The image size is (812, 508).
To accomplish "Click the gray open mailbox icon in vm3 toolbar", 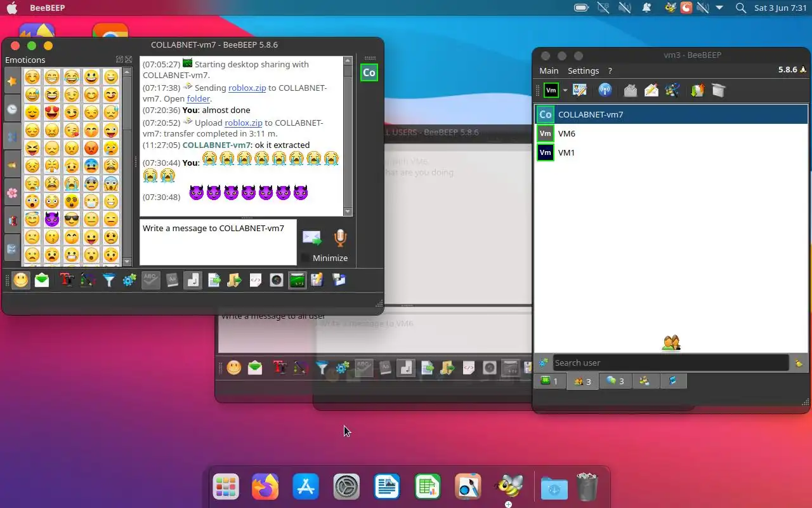I will pyautogui.click(x=630, y=90).
